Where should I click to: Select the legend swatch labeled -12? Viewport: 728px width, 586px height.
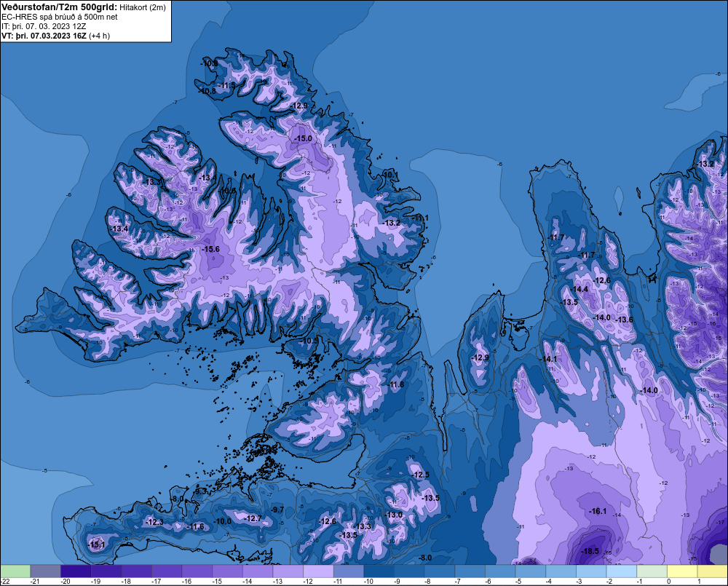coord(319,571)
